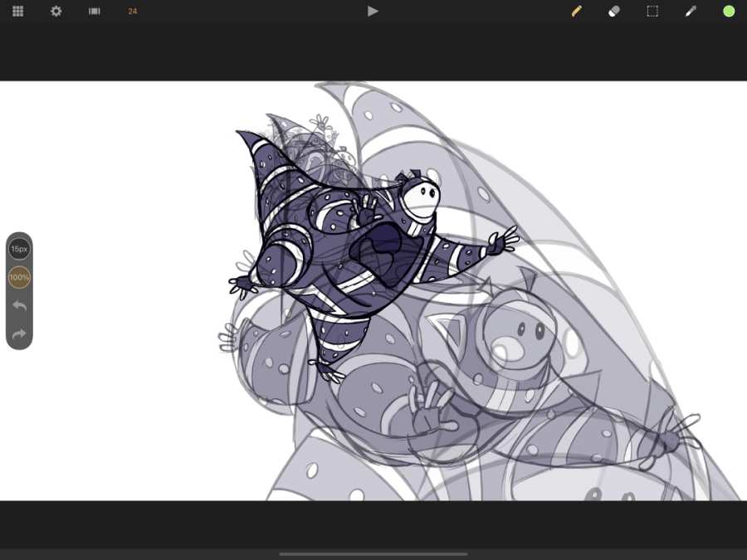Undo the last stroke
The height and width of the screenshot is (560, 747).
[x=19, y=306]
